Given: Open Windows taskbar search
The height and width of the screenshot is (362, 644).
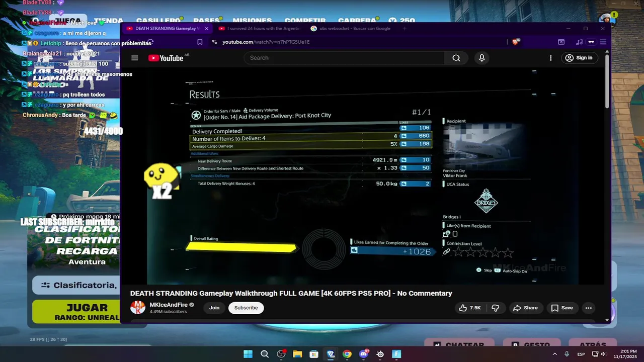Looking at the screenshot, I should 265,354.
